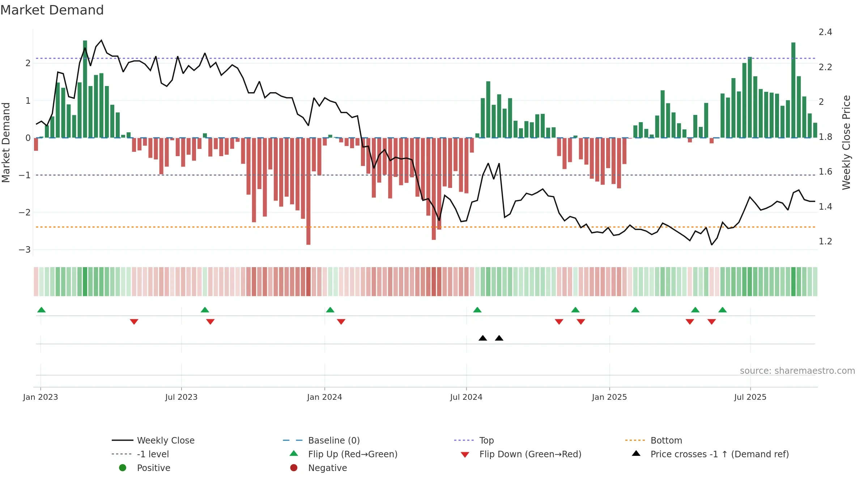868x488 pixels.
Task: Toggle the Flip Up (Red→Green) legend entry
Action: pyautogui.click(x=353, y=454)
